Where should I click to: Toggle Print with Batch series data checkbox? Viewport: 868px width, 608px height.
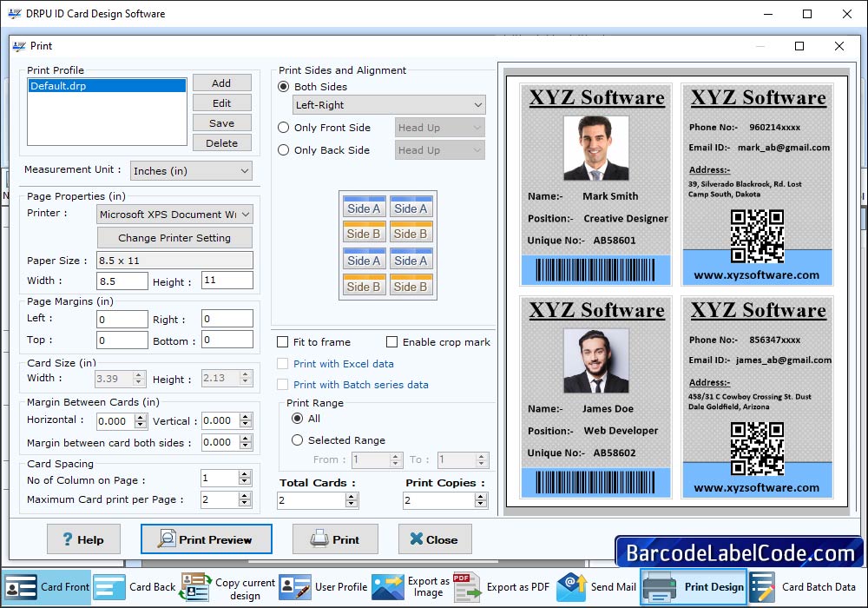(x=282, y=385)
